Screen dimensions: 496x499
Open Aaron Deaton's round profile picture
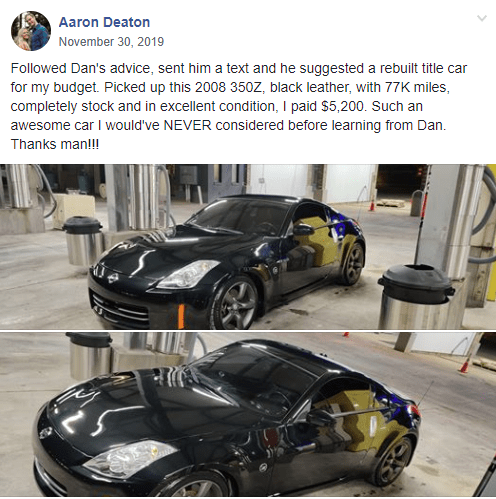(x=31, y=31)
